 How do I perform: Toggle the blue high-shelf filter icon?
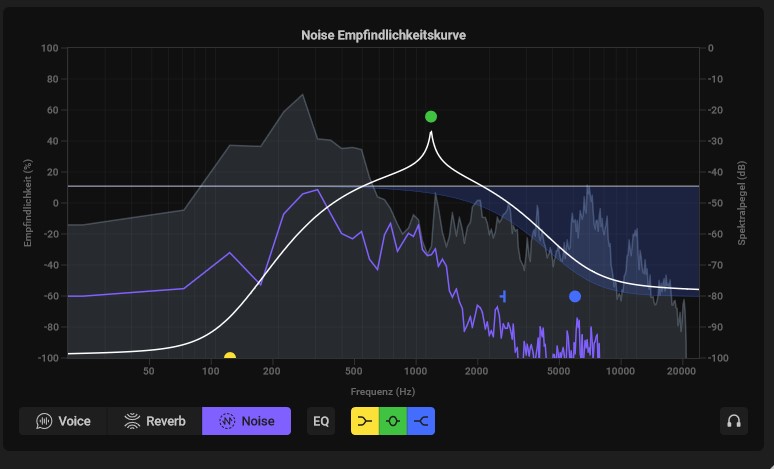(421, 421)
